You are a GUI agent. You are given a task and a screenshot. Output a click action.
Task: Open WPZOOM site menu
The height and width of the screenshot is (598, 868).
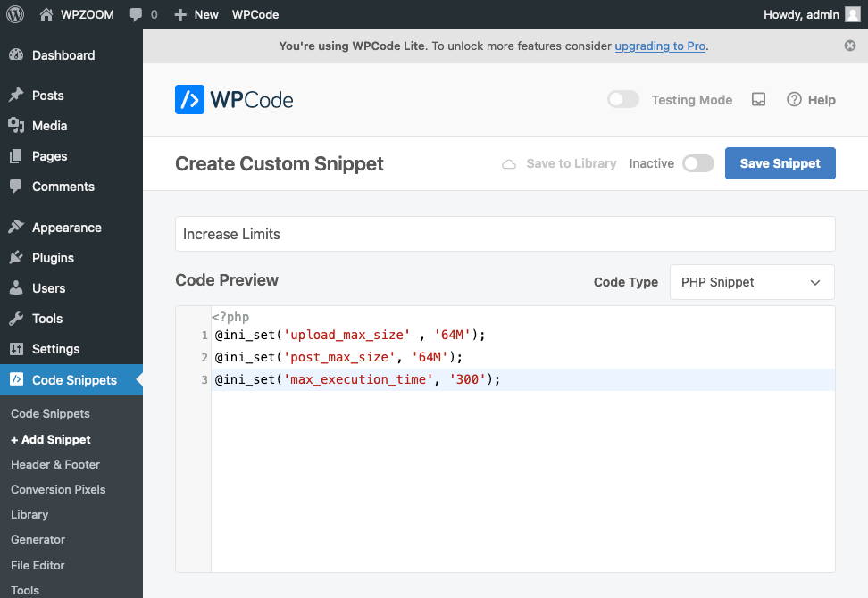[x=77, y=14]
